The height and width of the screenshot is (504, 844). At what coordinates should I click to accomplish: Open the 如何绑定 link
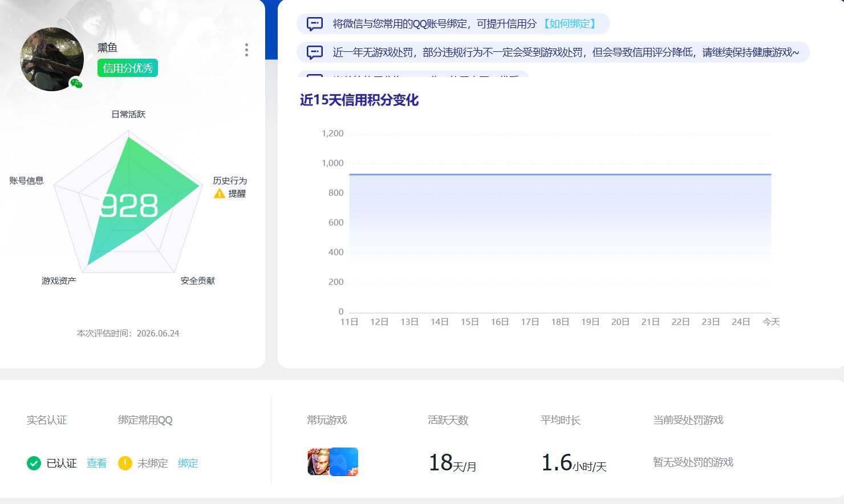pyautogui.click(x=569, y=24)
